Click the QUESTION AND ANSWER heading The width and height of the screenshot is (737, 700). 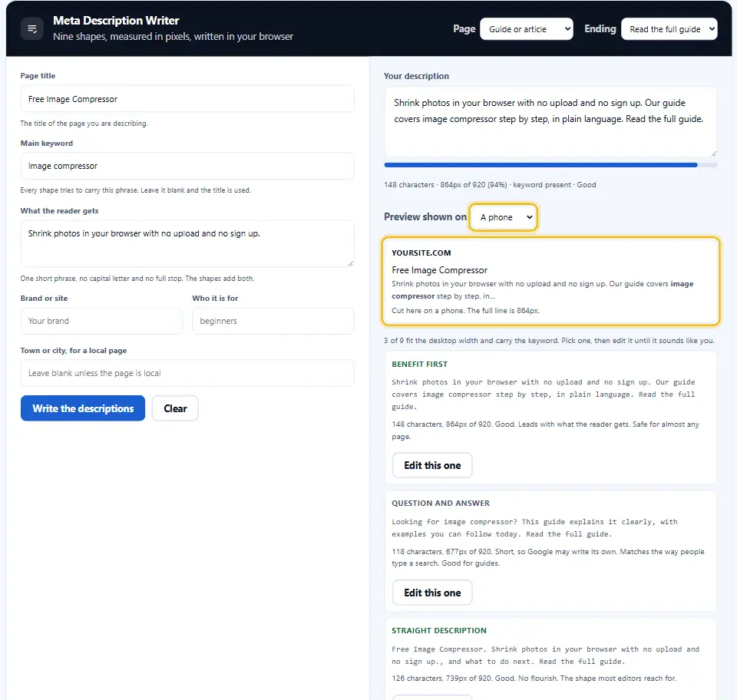coord(441,504)
